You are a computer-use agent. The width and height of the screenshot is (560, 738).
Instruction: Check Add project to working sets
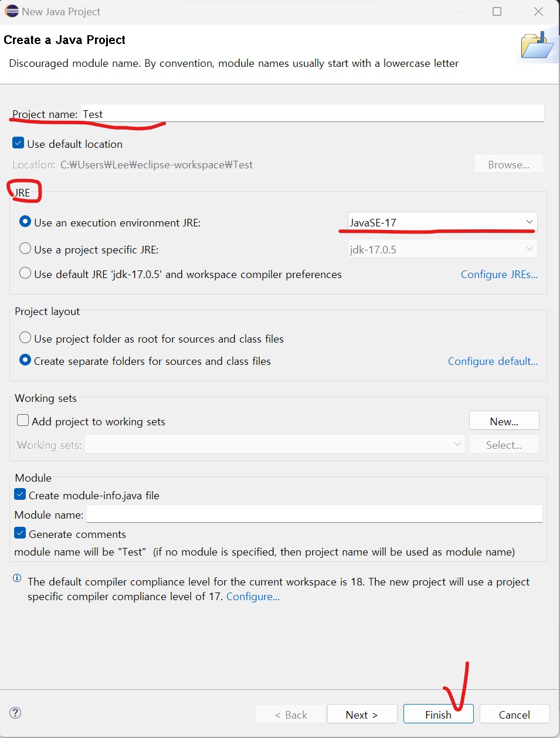point(23,421)
